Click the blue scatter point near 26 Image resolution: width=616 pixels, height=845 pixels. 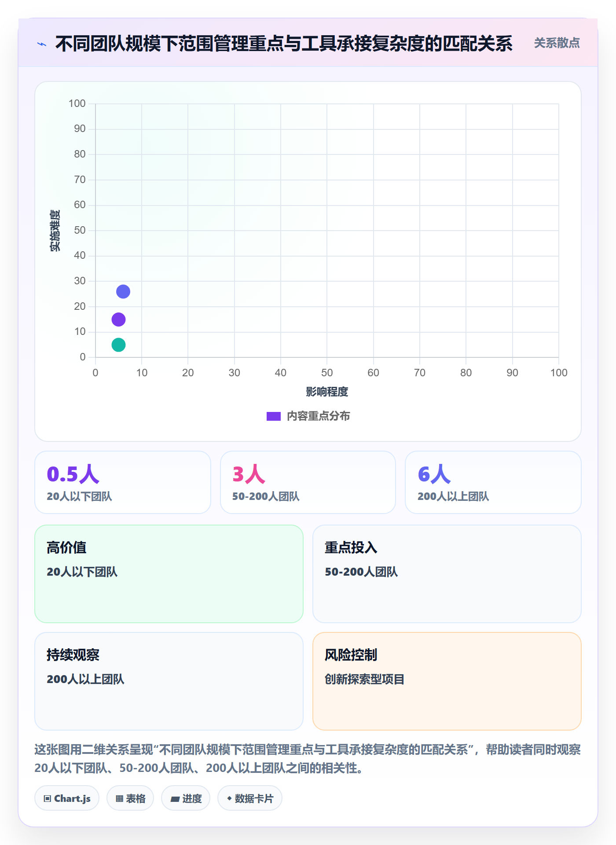click(123, 291)
